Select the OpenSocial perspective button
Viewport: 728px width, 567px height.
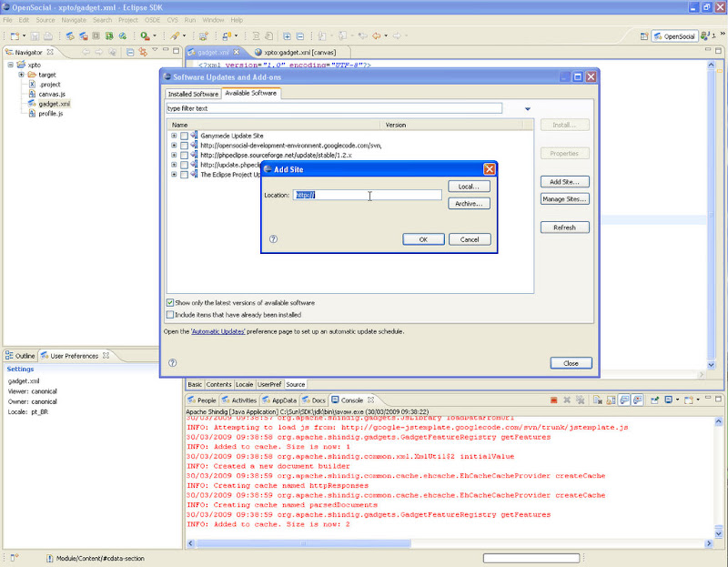(x=672, y=36)
